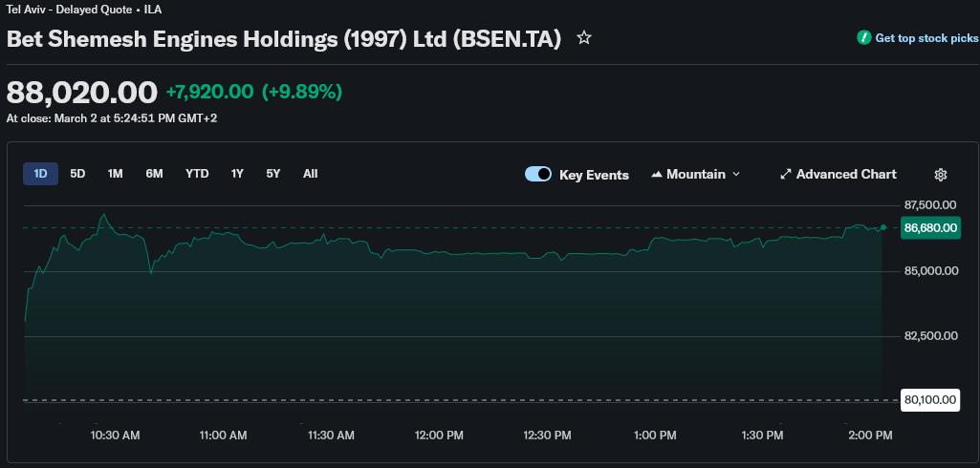This screenshot has height=468, width=980.
Task: Click the 'At close: March 2' timestamp text
Action: coord(112,117)
